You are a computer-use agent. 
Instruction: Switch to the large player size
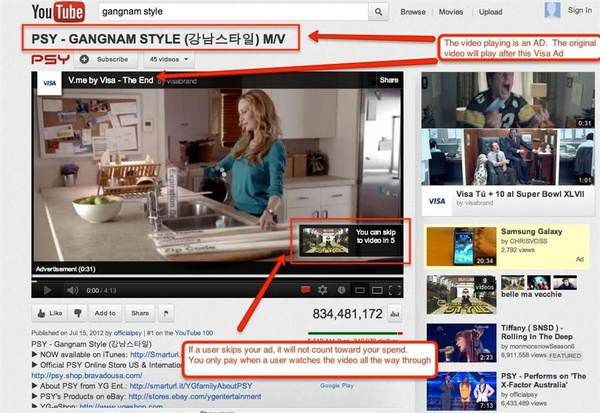click(377, 291)
